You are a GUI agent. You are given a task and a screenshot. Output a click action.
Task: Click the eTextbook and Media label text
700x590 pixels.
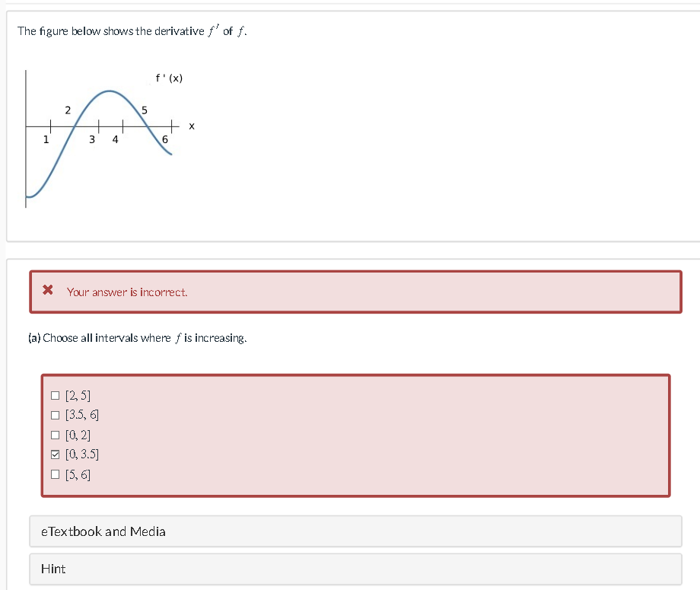[103, 531]
